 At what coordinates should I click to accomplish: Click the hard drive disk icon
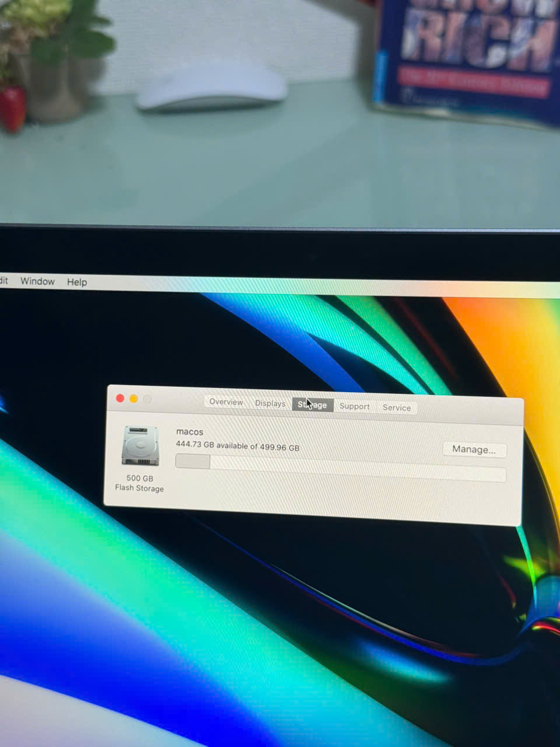[x=140, y=446]
